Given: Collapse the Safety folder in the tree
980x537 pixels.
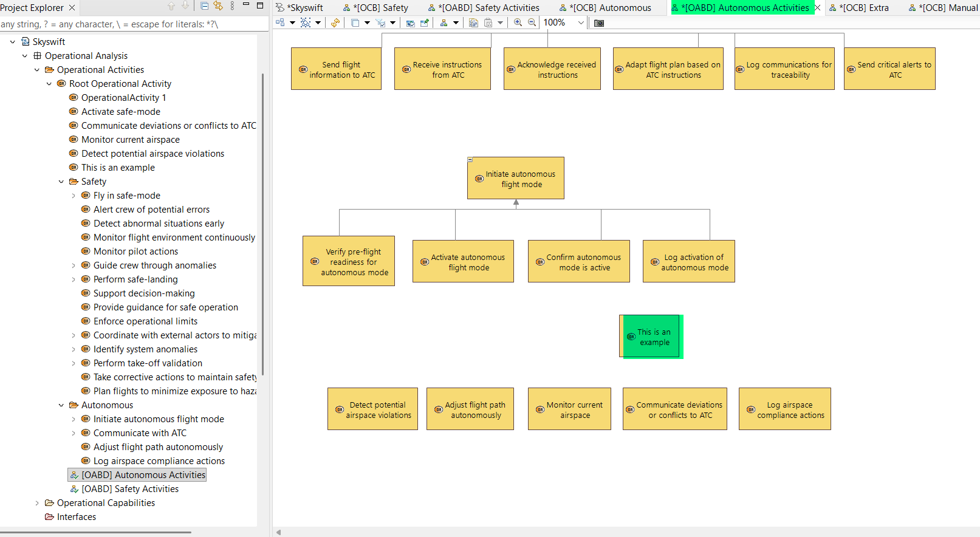Looking at the screenshot, I should [x=61, y=182].
